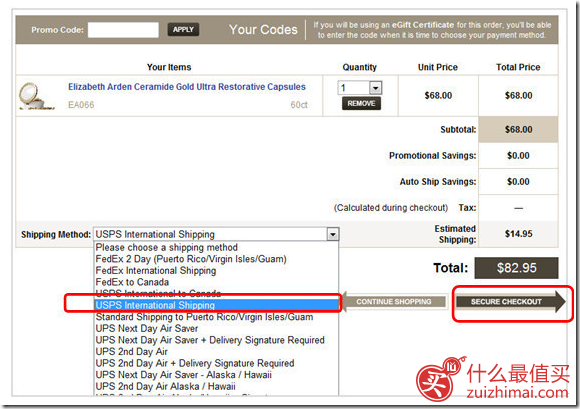Choose plain UPS 2nd Day Air option
This screenshot has height=409, width=580.
coord(216,351)
